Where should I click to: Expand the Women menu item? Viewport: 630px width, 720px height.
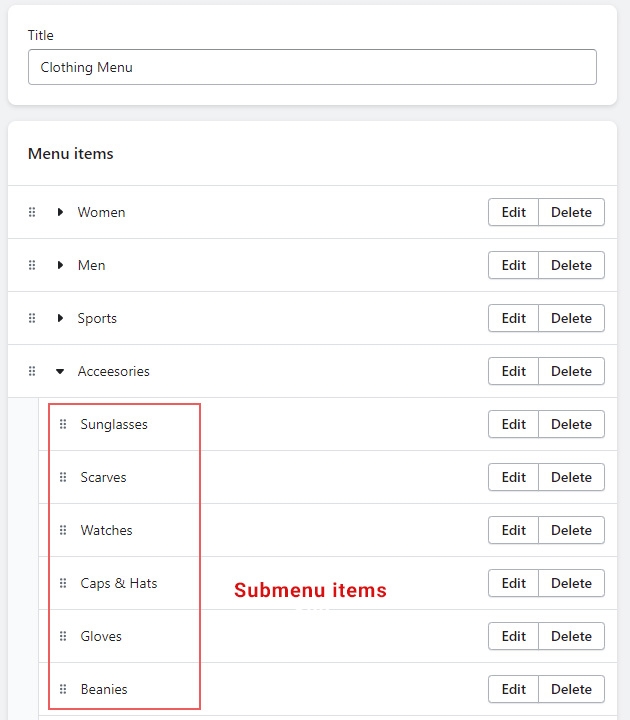coord(60,212)
